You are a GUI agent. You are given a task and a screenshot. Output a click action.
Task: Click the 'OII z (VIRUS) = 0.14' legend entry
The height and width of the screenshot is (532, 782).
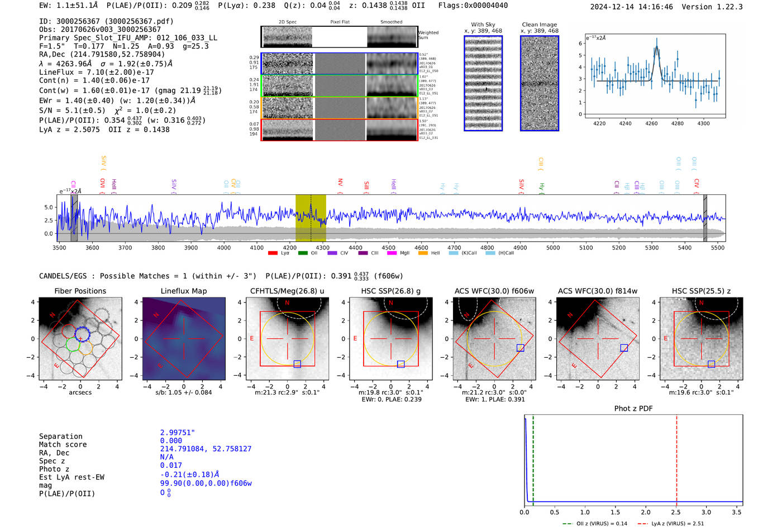[x=595, y=524]
